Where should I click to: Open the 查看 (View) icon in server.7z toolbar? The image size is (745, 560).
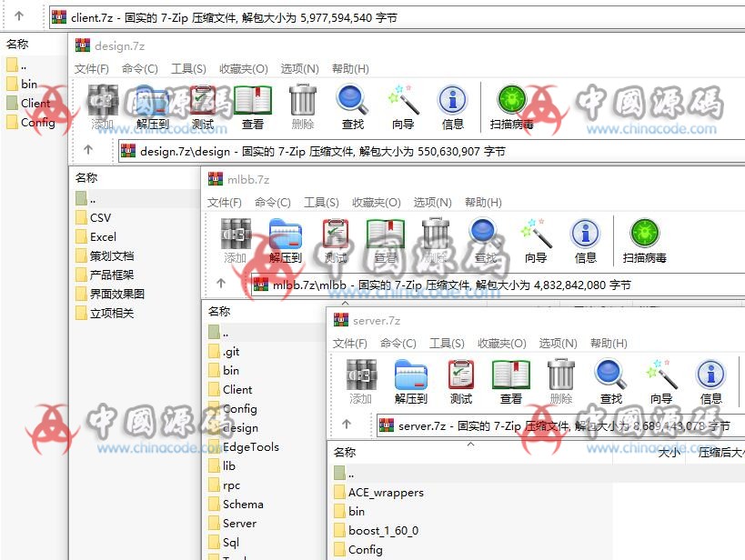click(510, 377)
